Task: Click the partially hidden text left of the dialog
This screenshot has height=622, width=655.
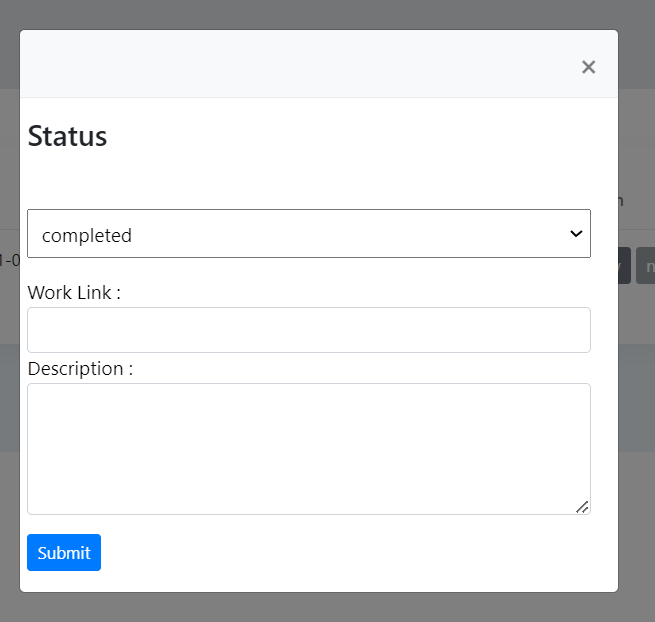Action: 10,261
